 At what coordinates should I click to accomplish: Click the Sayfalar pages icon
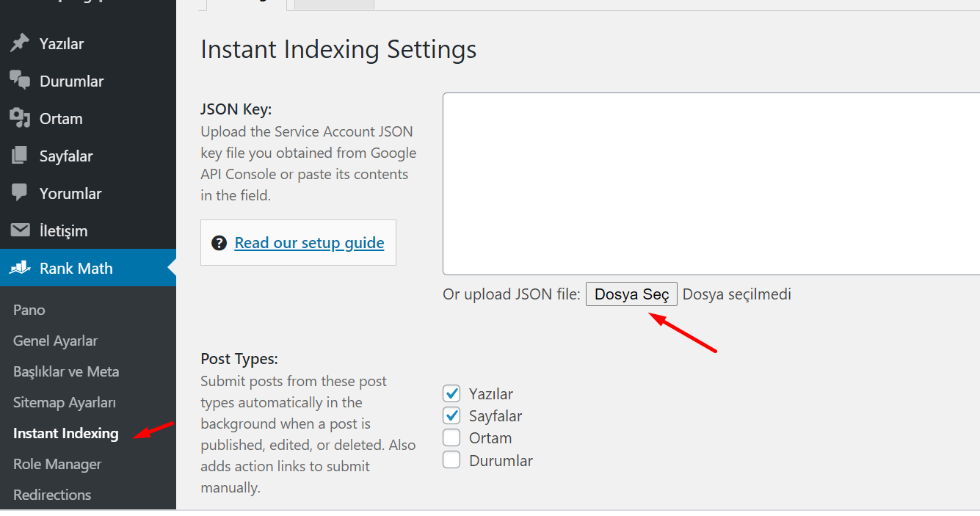pos(19,156)
